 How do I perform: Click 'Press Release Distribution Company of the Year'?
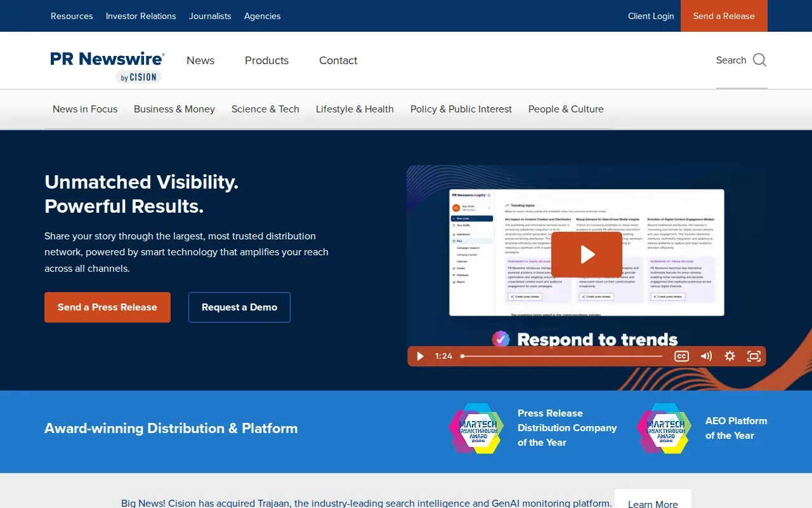coord(567,428)
